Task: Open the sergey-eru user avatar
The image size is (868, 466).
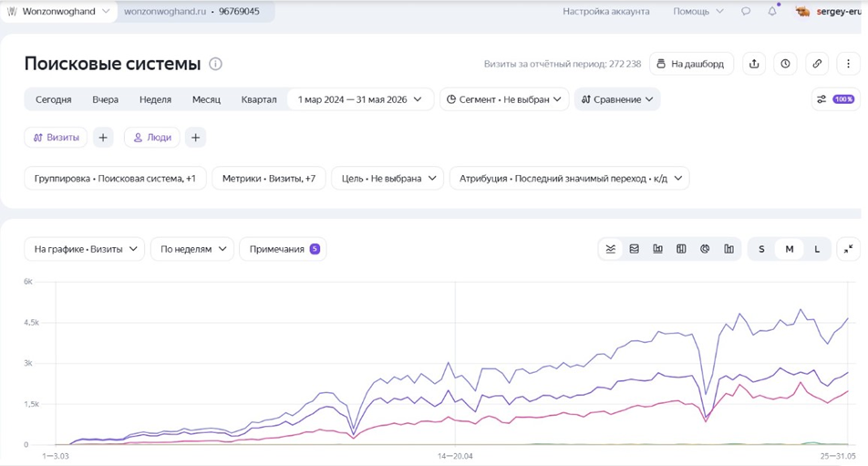Action: coord(802,11)
